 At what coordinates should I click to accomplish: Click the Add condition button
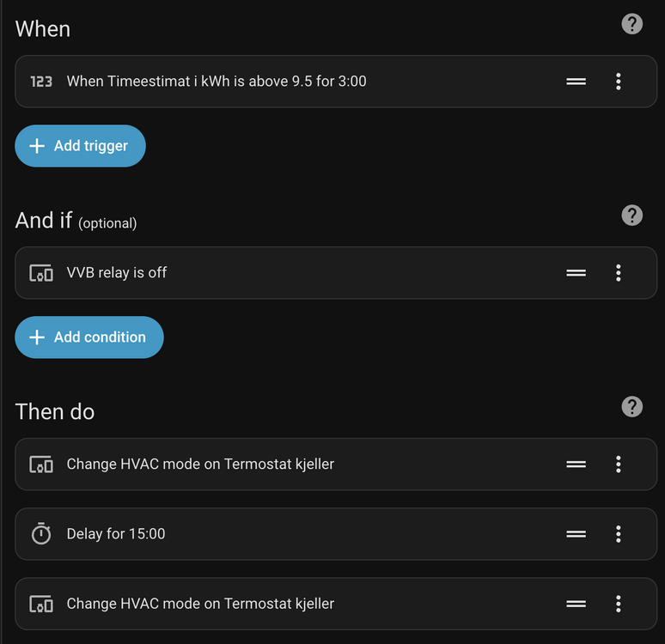tap(88, 337)
